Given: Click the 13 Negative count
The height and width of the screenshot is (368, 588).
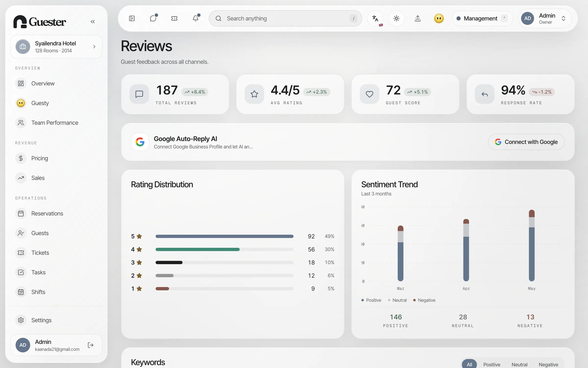Looking at the screenshot, I should tap(530, 317).
